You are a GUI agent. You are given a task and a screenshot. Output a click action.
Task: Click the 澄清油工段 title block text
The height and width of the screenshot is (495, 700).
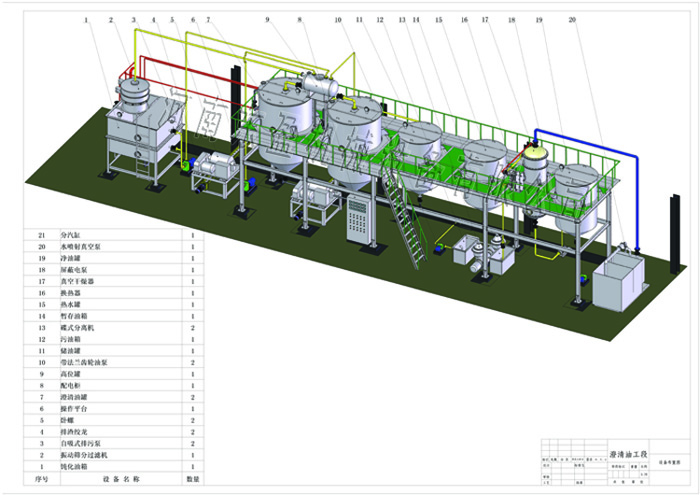[629, 455]
